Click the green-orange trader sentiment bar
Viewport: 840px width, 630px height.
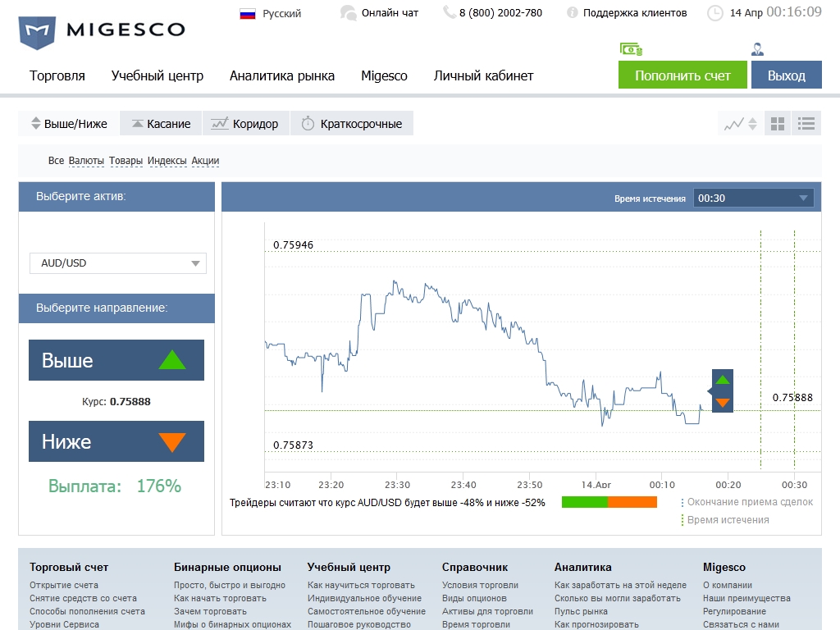(x=609, y=502)
